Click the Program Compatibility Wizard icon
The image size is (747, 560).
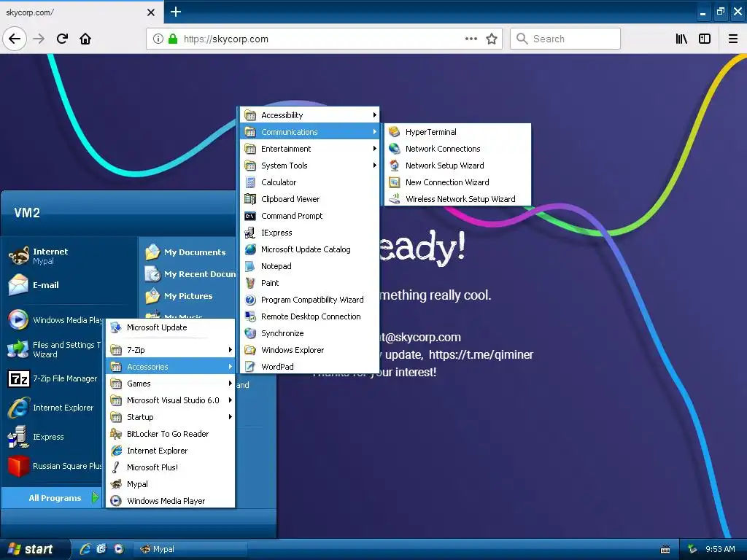click(x=250, y=300)
